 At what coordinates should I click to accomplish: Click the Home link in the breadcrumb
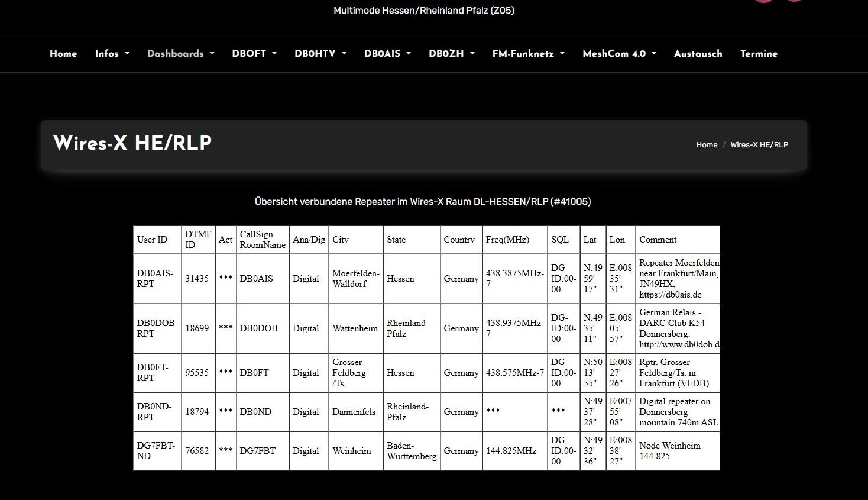(x=707, y=145)
